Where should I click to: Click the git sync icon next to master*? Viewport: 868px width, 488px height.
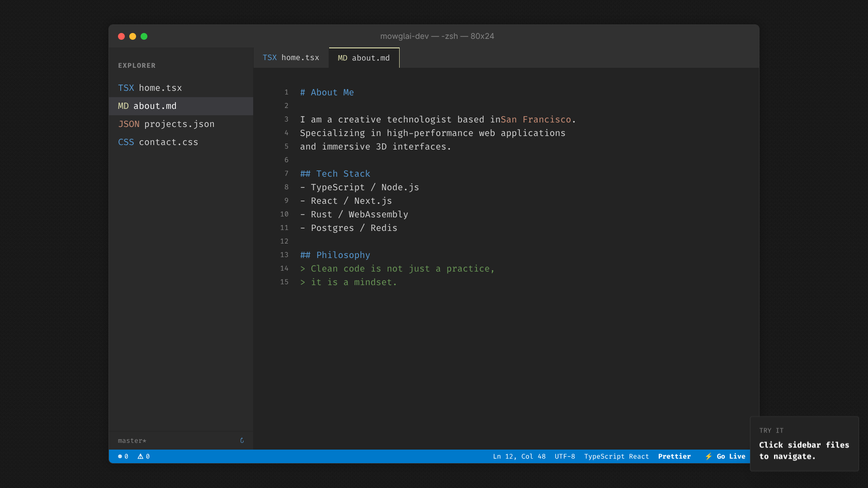coord(242,441)
